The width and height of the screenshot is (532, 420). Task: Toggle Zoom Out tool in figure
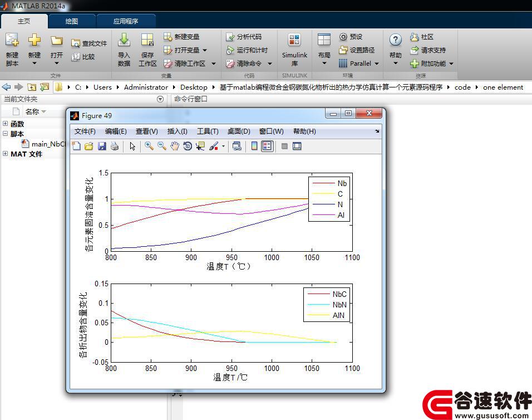(x=162, y=146)
